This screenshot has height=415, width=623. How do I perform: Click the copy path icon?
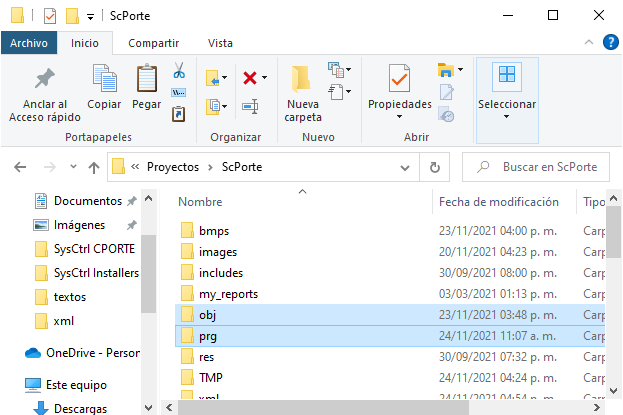pyautogui.click(x=178, y=93)
